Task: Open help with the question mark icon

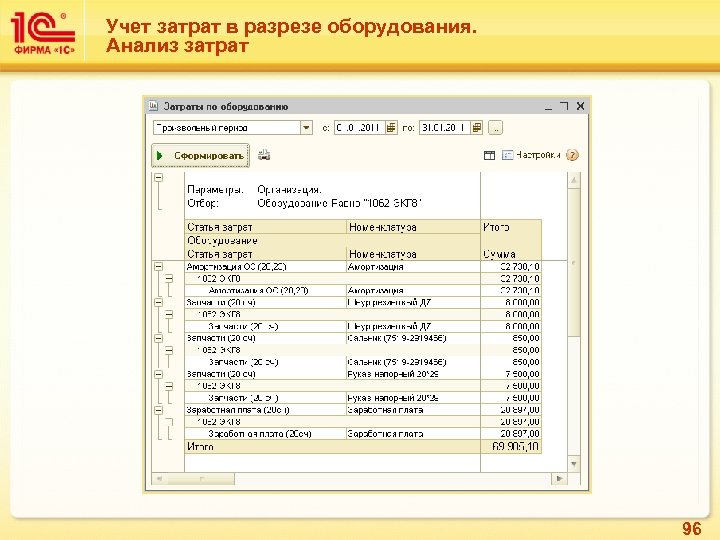Action: (x=572, y=155)
